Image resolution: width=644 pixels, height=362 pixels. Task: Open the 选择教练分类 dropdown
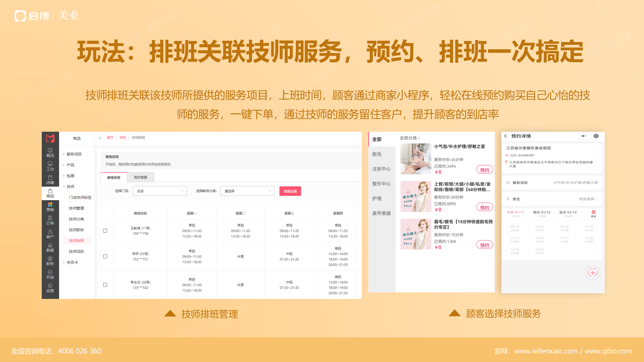247,191
